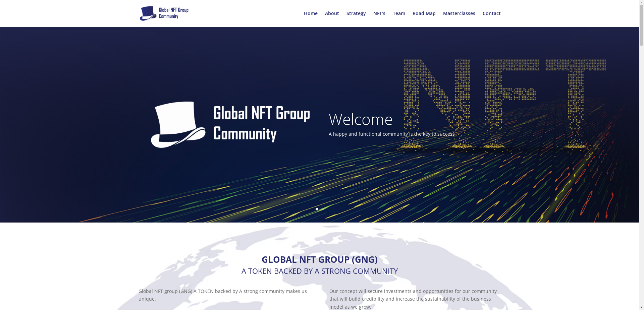The image size is (644, 310).
Task: View the Road Map page
Action: coord(424,13)
